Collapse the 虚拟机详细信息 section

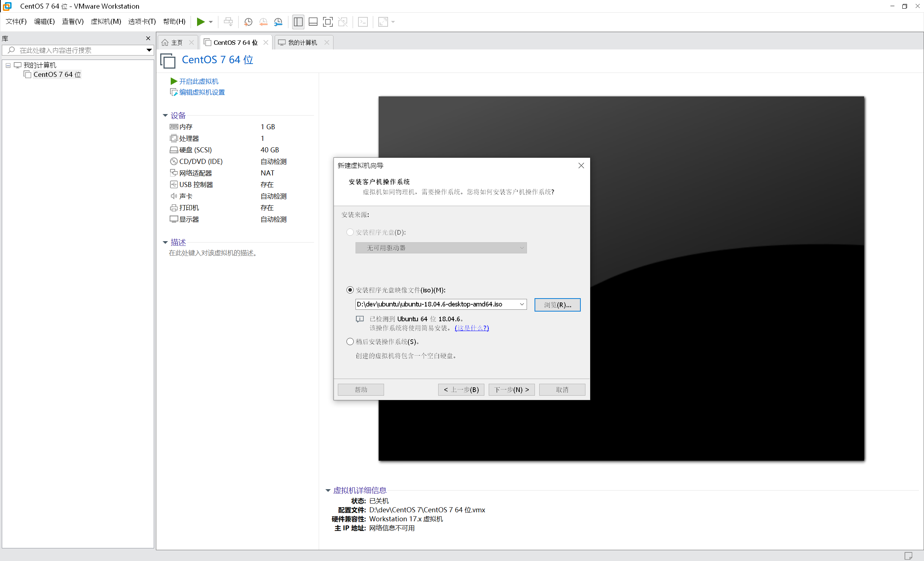click(328, 491)
